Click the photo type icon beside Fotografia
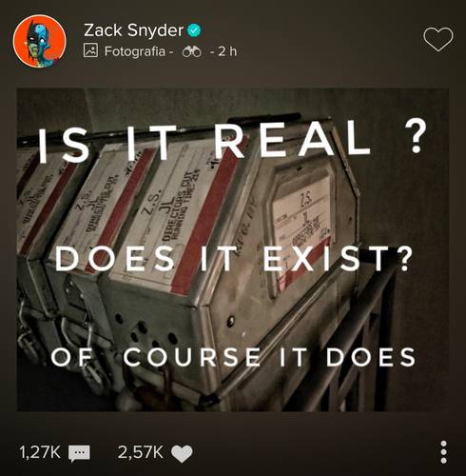466x476 pixels. pyautogui.click(x=90, y=50)
